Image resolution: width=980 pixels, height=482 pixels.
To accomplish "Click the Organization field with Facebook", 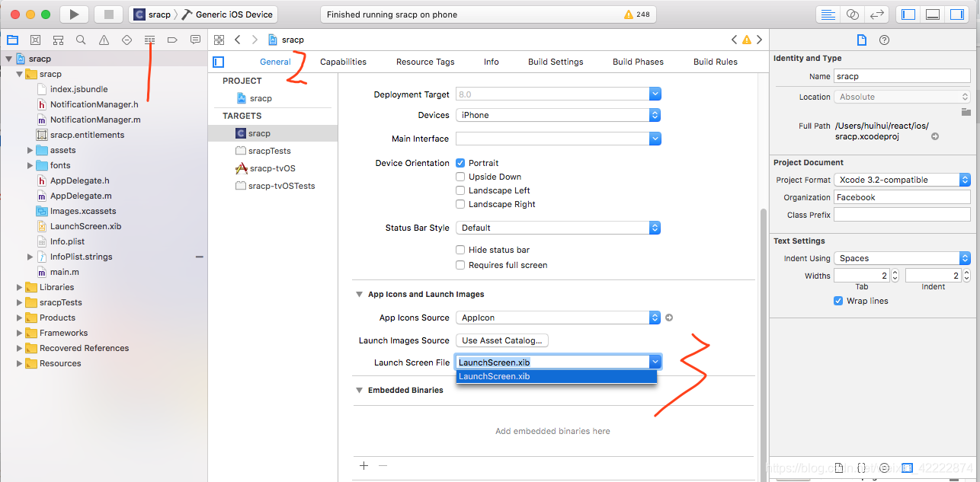I will click(902, 197).
